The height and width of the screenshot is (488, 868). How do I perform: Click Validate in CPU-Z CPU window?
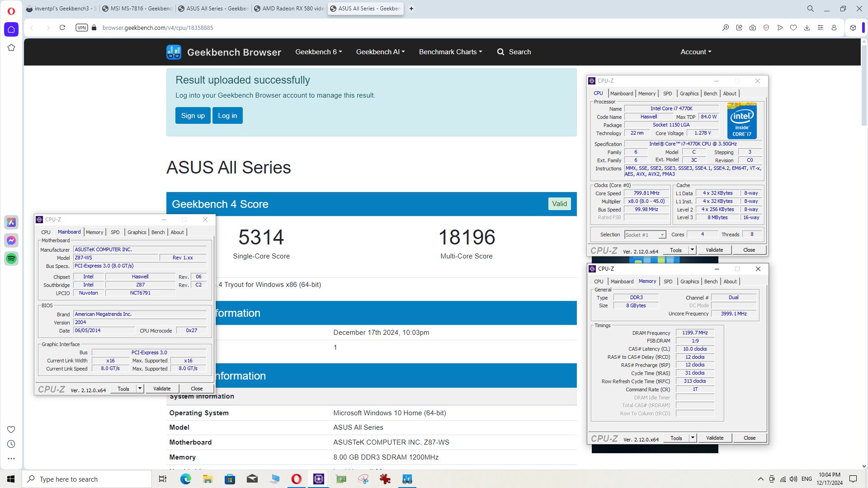(x=714, y=250)
